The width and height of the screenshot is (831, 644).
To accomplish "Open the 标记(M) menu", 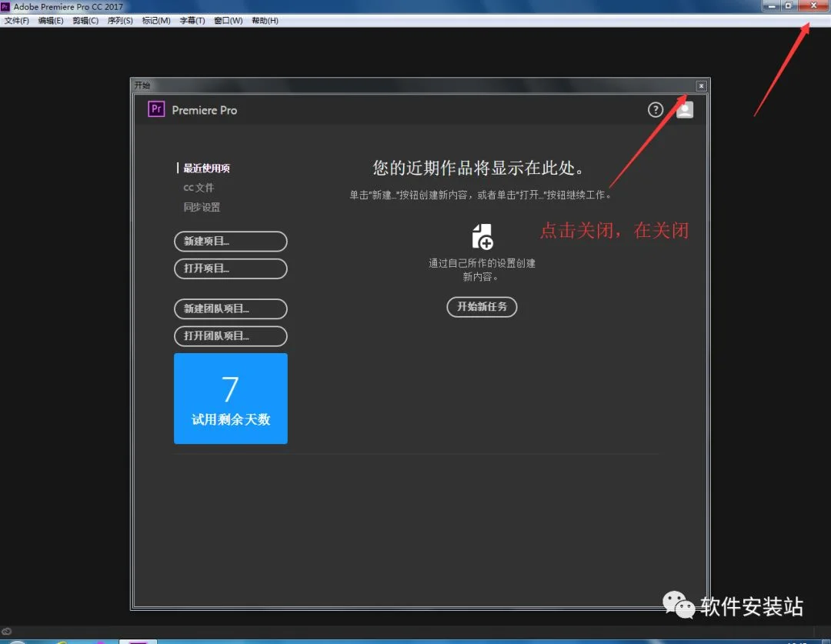I will pyautogui.click(x=156, y=21).
